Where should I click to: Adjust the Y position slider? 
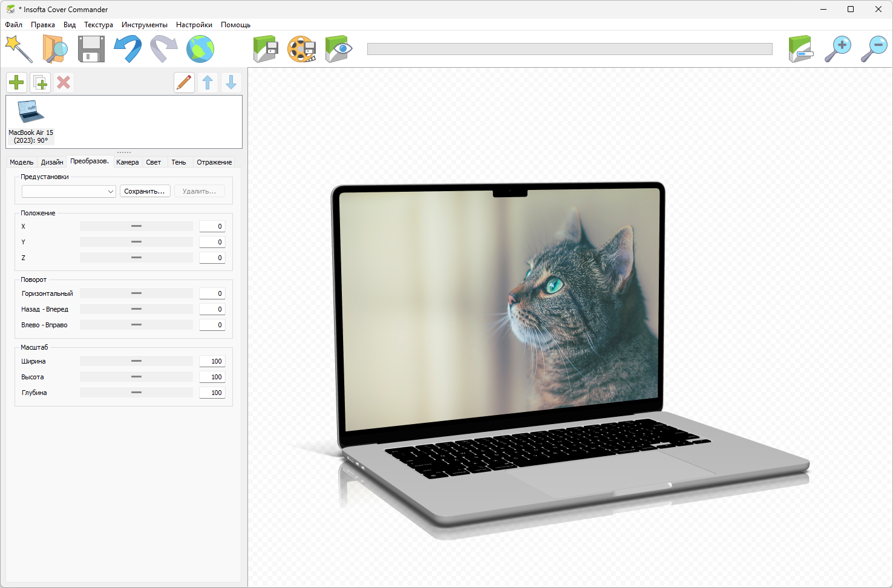click(136, 242)
